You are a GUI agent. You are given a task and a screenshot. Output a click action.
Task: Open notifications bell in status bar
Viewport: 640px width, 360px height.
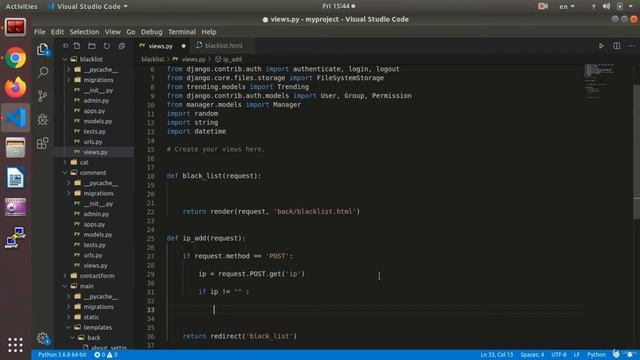630,354
